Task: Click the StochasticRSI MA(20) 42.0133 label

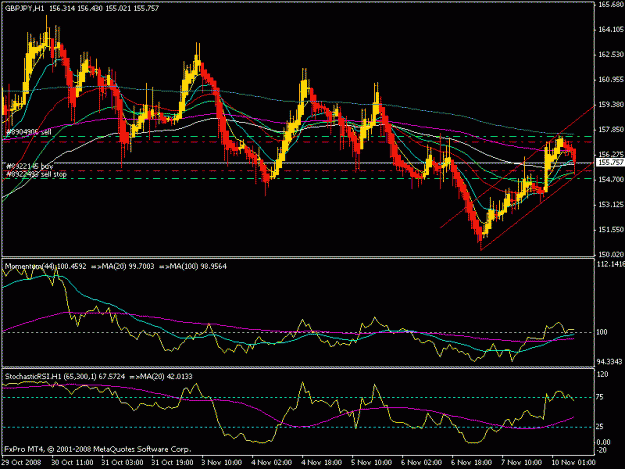Action: click(x=161, y=377)
